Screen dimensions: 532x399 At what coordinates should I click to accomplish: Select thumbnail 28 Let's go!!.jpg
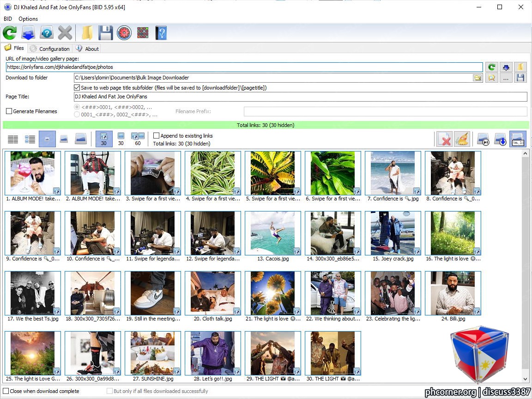click(213, 353)
